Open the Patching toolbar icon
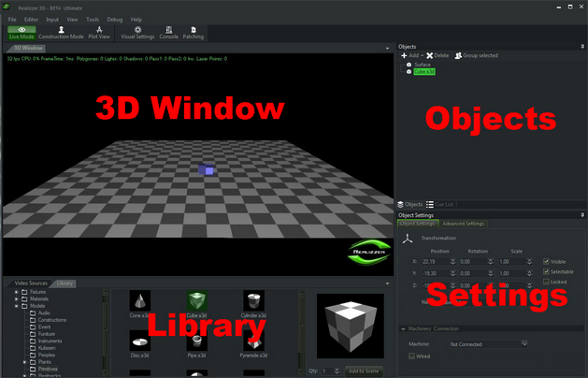Image resolution: width=588 pixels, height=378 pixels. [194, 30]
